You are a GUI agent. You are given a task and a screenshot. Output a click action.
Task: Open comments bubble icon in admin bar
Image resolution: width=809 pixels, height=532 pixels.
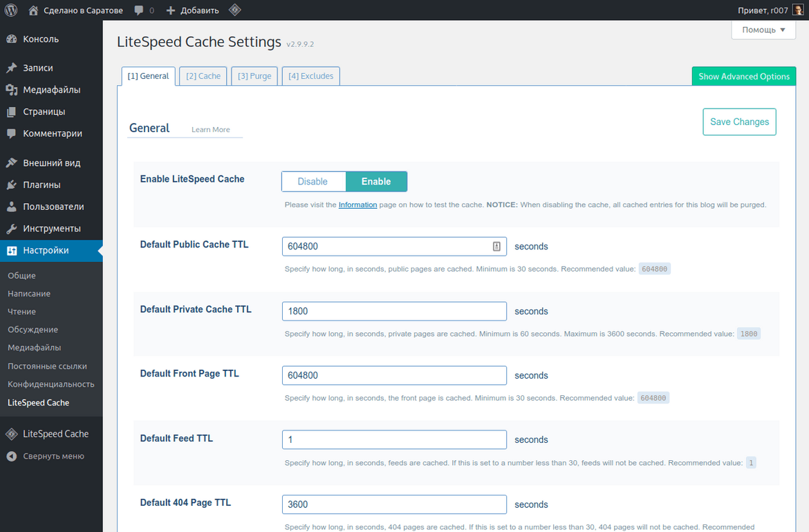pos(139,10)
